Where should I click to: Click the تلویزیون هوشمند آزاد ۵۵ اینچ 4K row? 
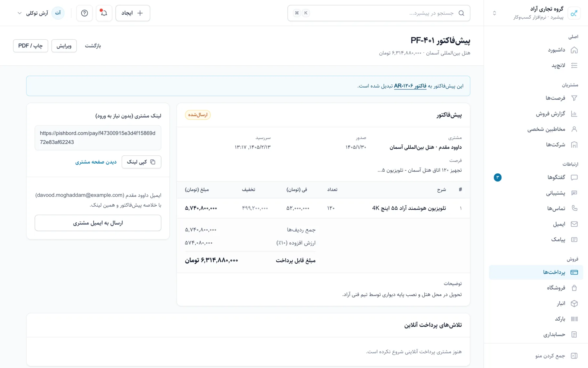(323, 208)
